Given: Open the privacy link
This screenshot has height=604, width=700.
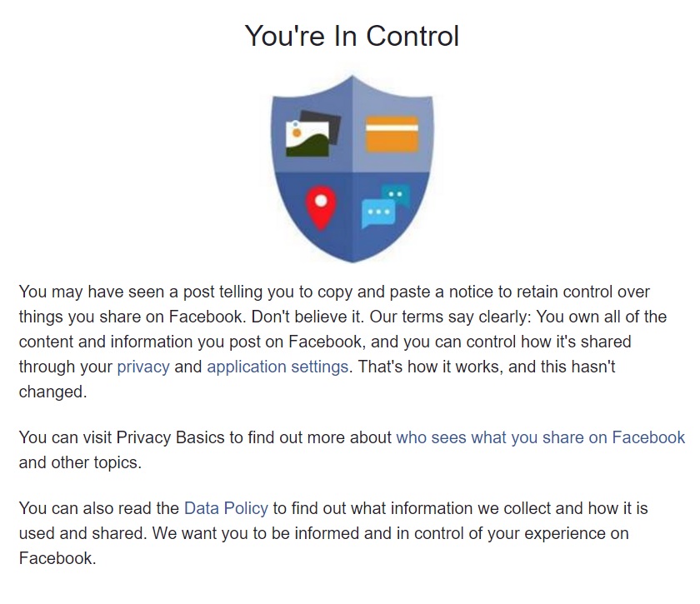Looking at the screenshot, I should tap(143, 367).
